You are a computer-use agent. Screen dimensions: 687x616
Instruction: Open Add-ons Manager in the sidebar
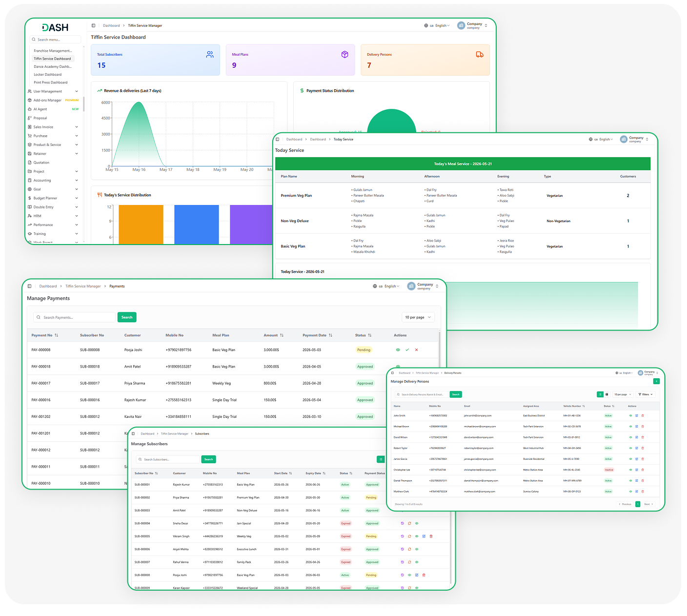pyautogui.click(x=53, y=100)
